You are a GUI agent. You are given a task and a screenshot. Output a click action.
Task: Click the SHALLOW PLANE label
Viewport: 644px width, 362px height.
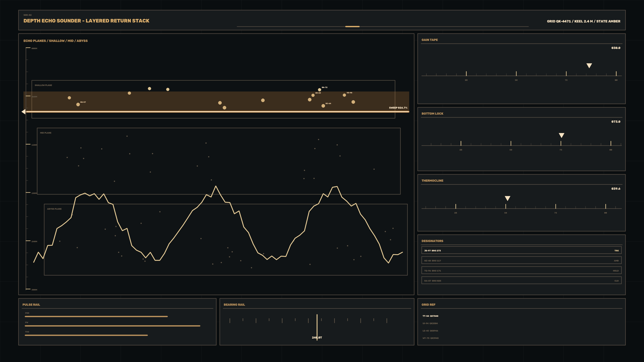[43, 85]
